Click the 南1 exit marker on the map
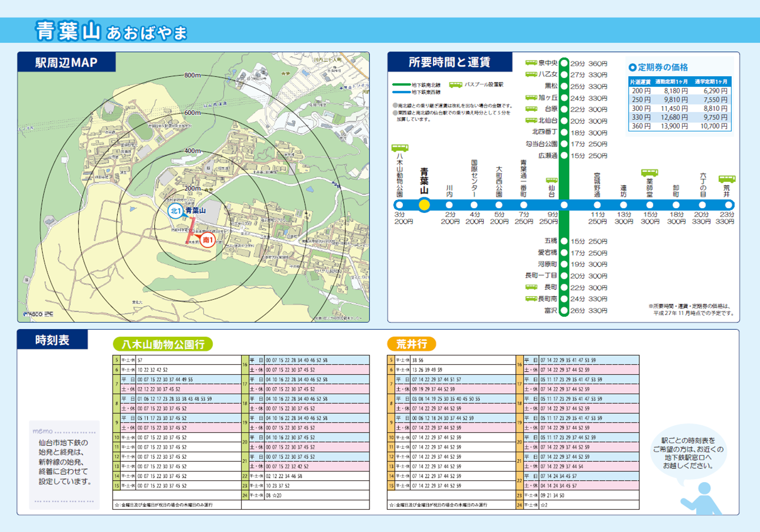This screenshot has height=532, width=760. pyautogui.click(x=208, y=240)
